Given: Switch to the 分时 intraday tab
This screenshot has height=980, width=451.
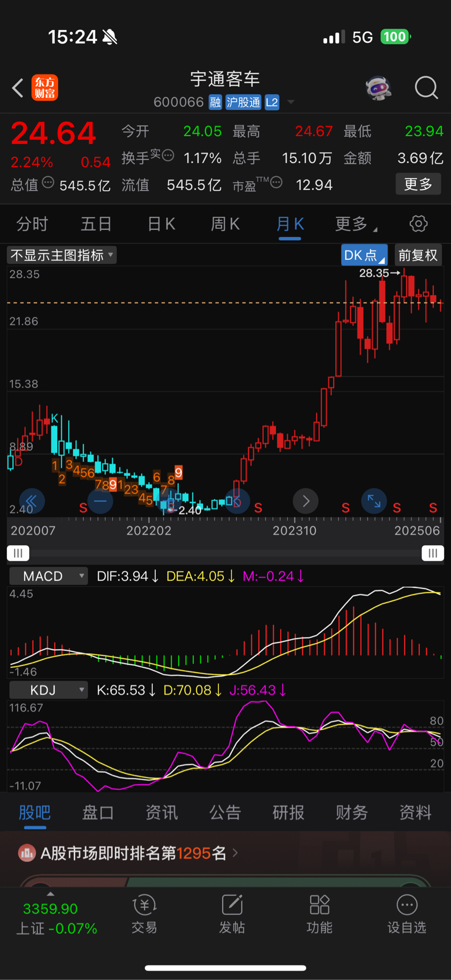Looking at the screenshot, I should tap(32, 224).
